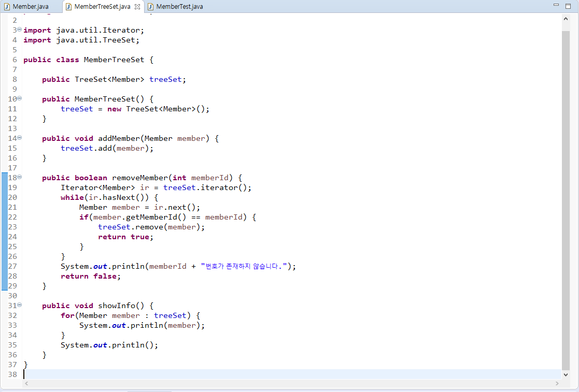Click line number 27 in the gutter
The image size is (579, 392).
pyautogui.click(x=12, y=266)
